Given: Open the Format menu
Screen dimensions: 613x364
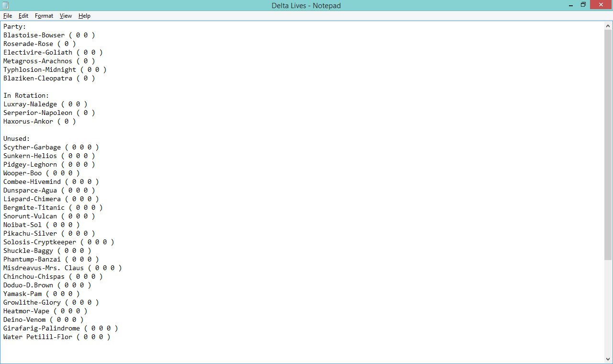Looking at the screenshot, I should coord(44,16).
